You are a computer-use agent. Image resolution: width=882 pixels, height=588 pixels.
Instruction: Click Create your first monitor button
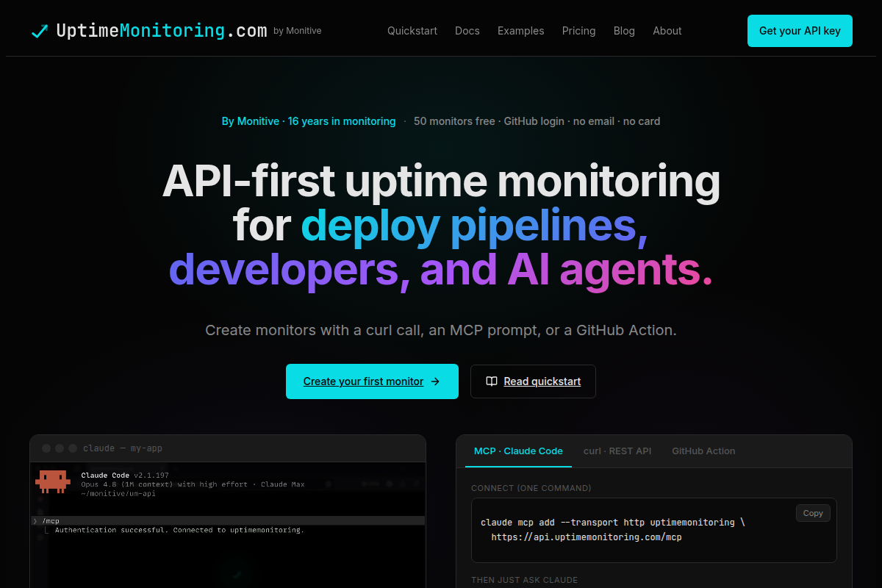[372, 381]
